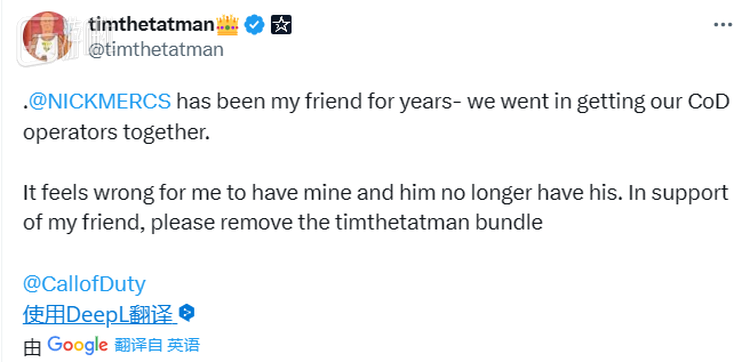Open the bold timthetatman display name
Viewport: 750px width, 362px height.
151,24
